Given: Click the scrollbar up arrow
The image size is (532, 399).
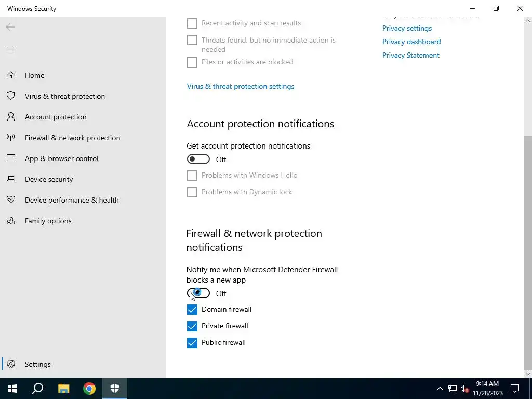Looking at the screenshot, I should [528, 21].
